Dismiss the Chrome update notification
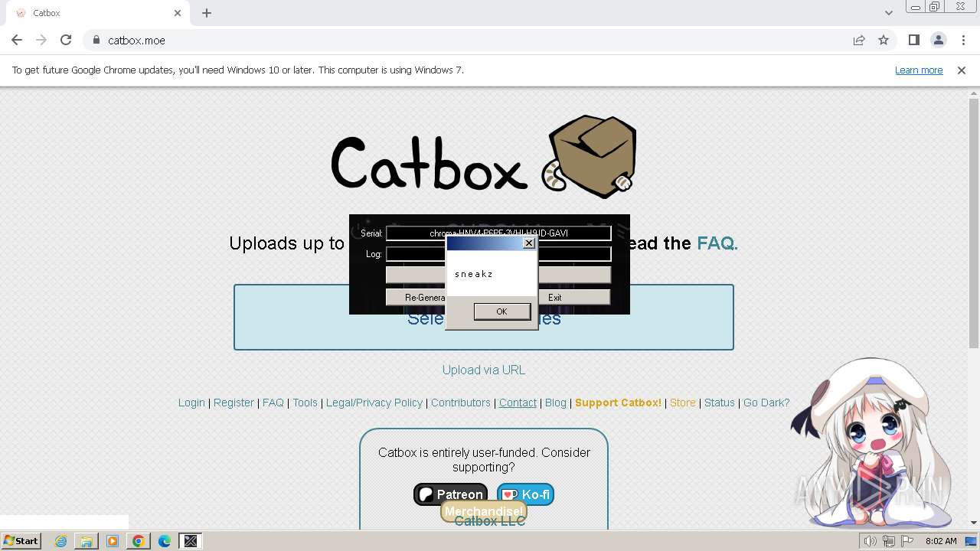This screenshot has height=551, width=980. point(962,70)
